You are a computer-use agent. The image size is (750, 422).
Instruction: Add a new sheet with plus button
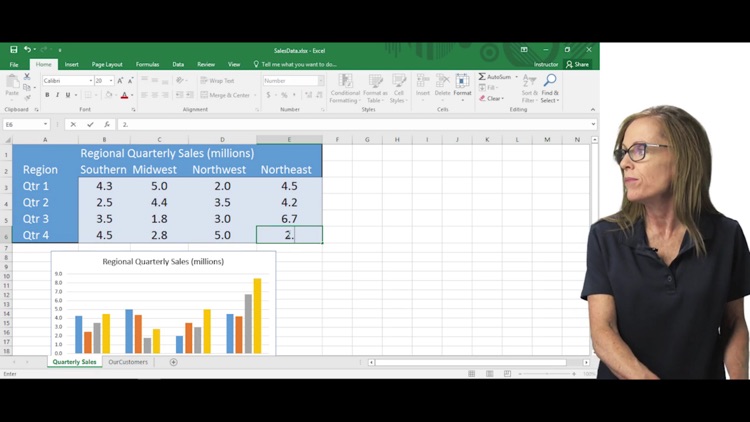pos(174,362)
